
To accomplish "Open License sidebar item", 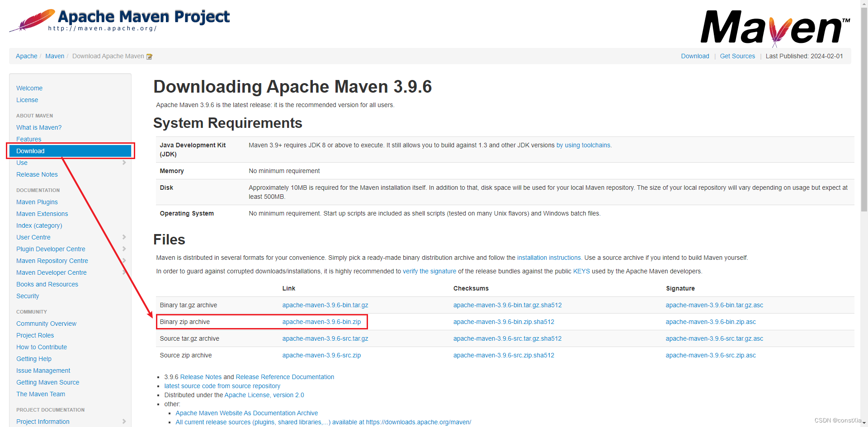I will coord(27,100).
